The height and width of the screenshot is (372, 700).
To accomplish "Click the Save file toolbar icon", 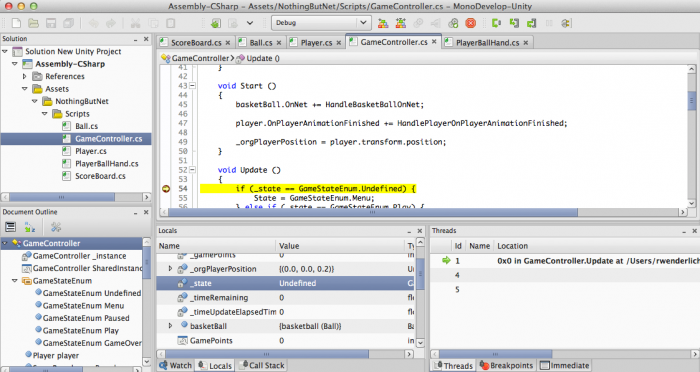I will 51,23.
